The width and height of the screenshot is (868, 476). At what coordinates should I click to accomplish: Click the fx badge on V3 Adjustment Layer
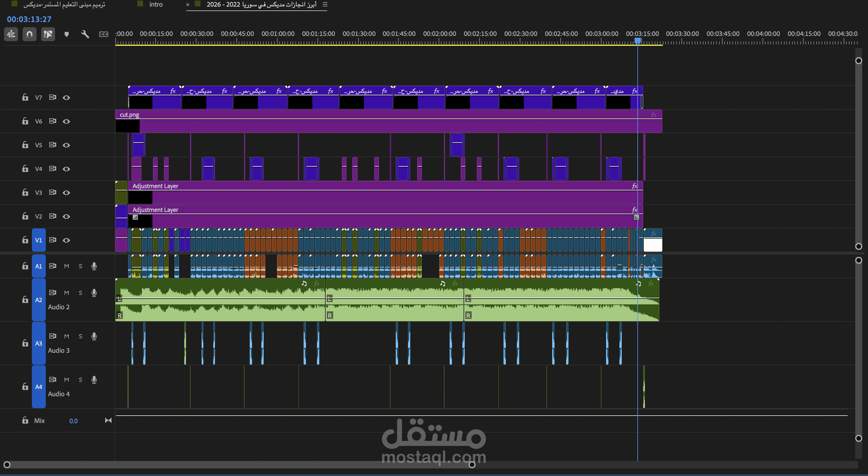point(634,186)
